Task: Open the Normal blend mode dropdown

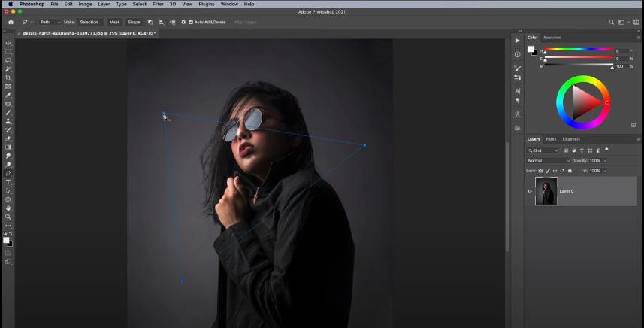Action: (x=548, y=160)
